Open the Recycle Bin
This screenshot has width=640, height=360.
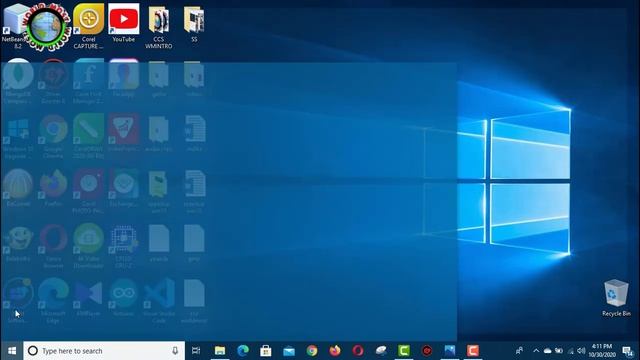coord(616,298)
